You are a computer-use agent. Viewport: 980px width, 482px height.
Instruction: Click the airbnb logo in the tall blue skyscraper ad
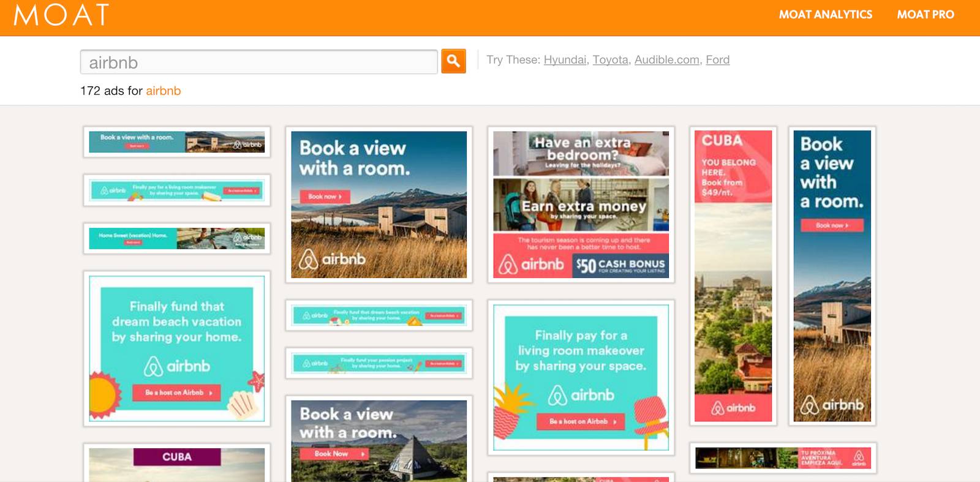[832, 405]
